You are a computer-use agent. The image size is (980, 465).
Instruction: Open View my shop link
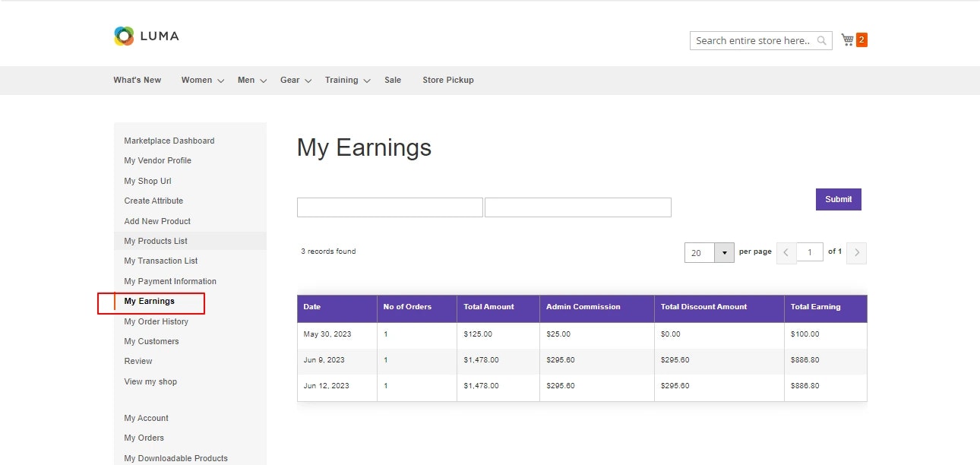point(150,381)
